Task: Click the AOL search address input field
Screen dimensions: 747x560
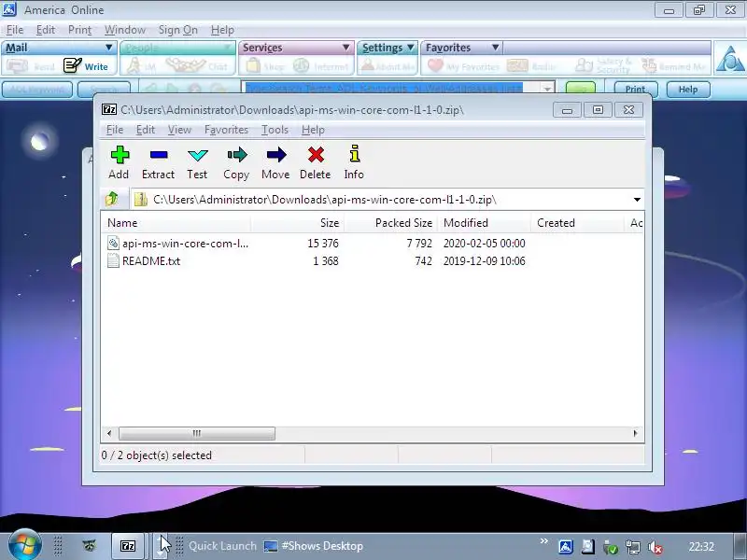Action: (x=392, y=88)
